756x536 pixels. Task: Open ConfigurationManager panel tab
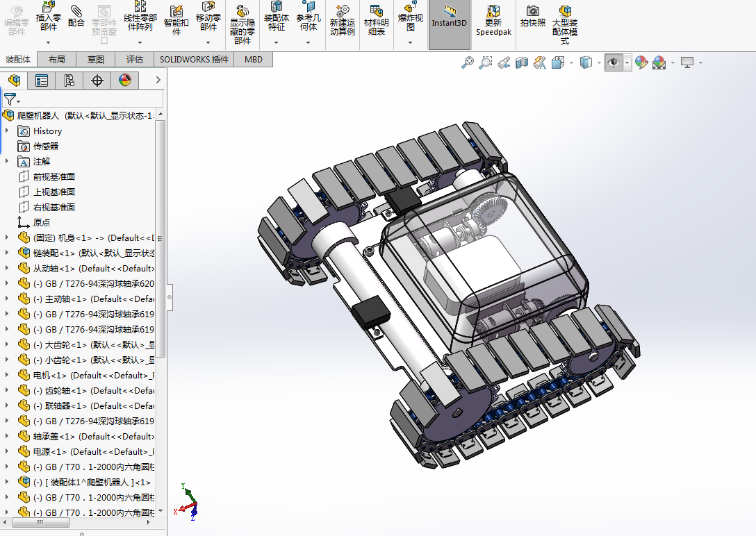(69, 81)
